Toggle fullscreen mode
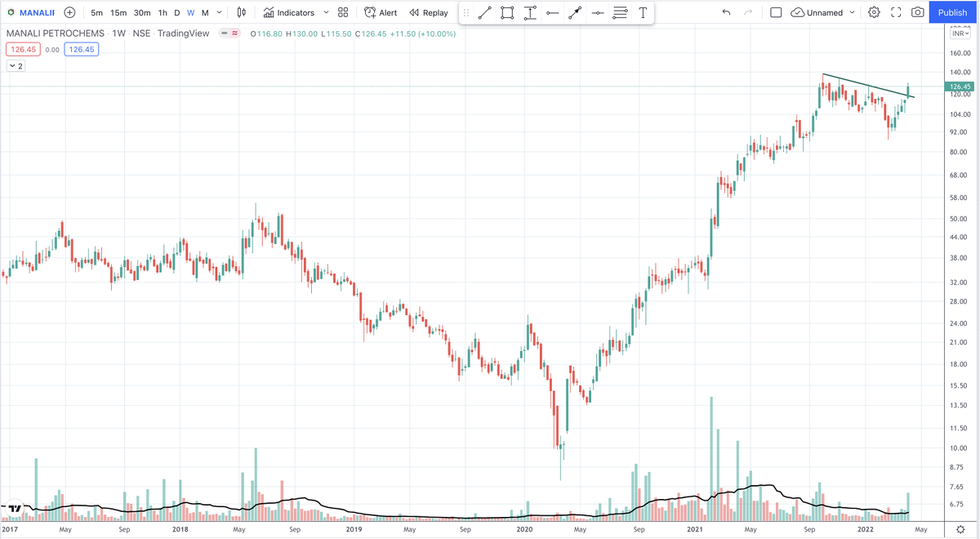This screenshot has width=980, height=539. point(896,12)
